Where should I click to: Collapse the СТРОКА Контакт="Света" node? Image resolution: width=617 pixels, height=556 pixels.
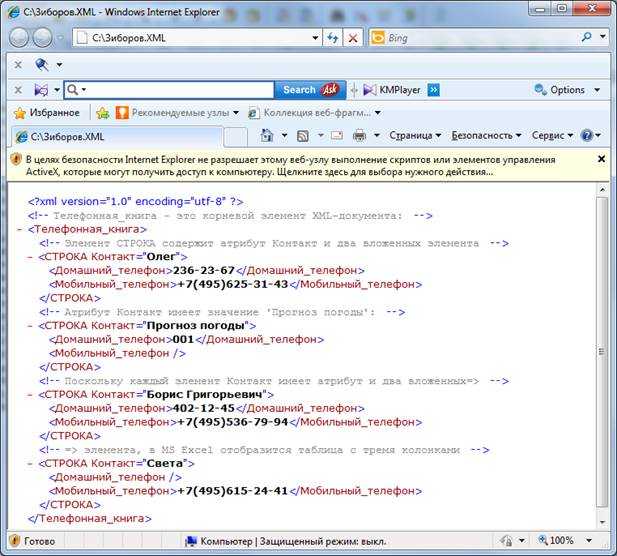click(30, 464)
